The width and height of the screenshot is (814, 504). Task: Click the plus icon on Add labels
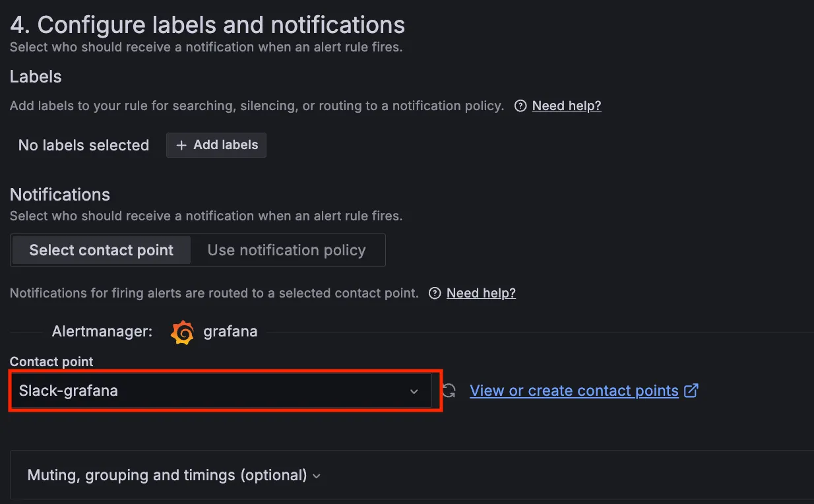tap(181, 145)
